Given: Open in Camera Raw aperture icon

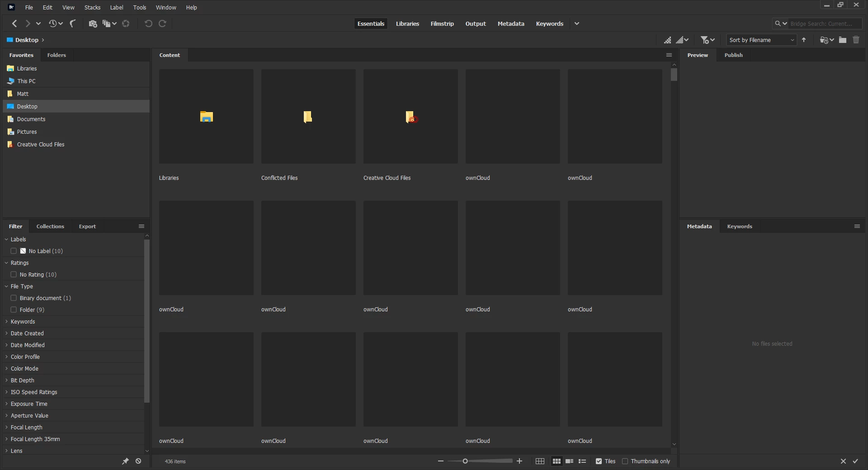Looking at the screenshot, I should coord(126,23).
